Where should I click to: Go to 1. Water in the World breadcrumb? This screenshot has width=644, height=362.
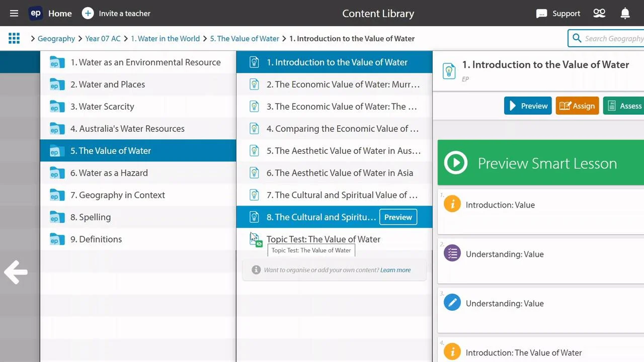(165, 38)
